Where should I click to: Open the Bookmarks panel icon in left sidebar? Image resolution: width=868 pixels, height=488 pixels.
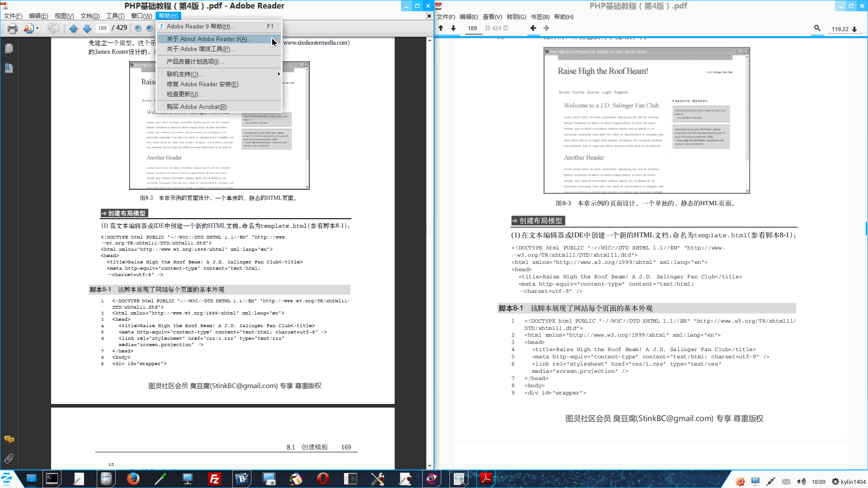pos(9,68)
